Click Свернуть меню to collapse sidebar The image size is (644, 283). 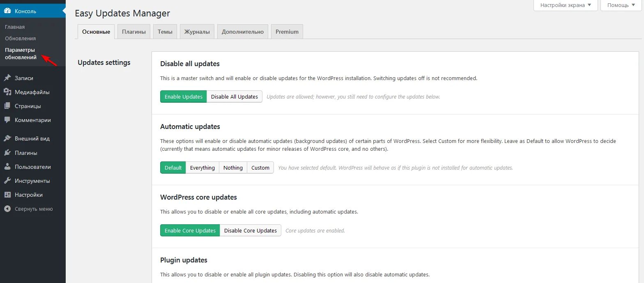(33, 209)
